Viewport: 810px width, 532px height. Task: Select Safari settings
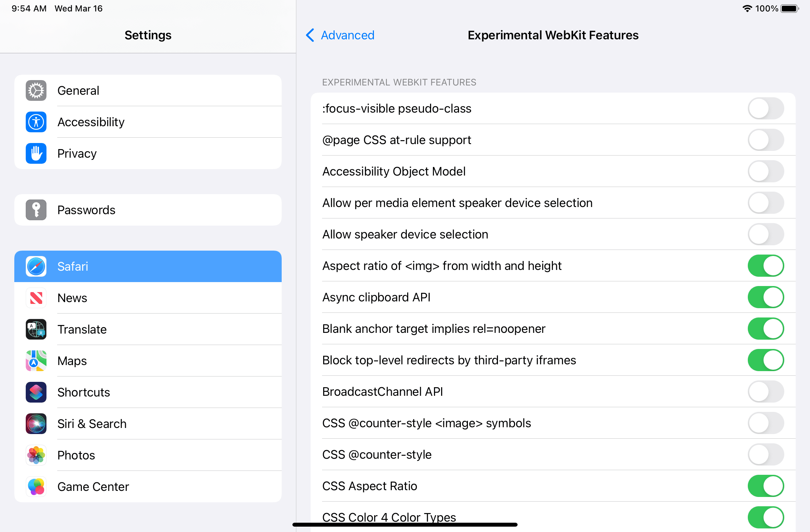(148, 266)
